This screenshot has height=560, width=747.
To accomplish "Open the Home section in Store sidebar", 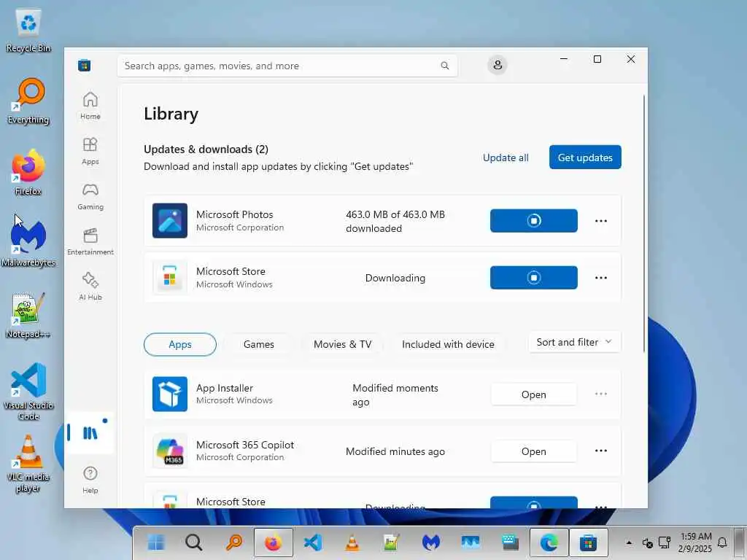I will tap(90, 106).
